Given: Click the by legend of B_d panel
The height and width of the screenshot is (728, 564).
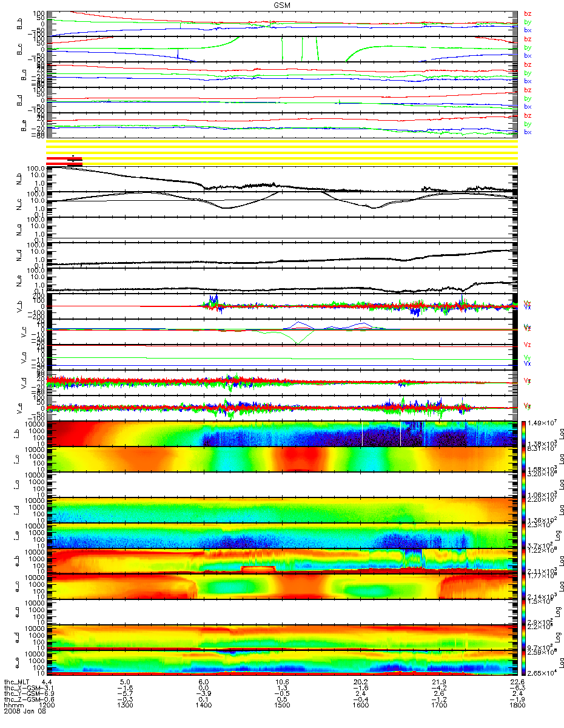Looking at the screenshot, I should pos(528,98).
